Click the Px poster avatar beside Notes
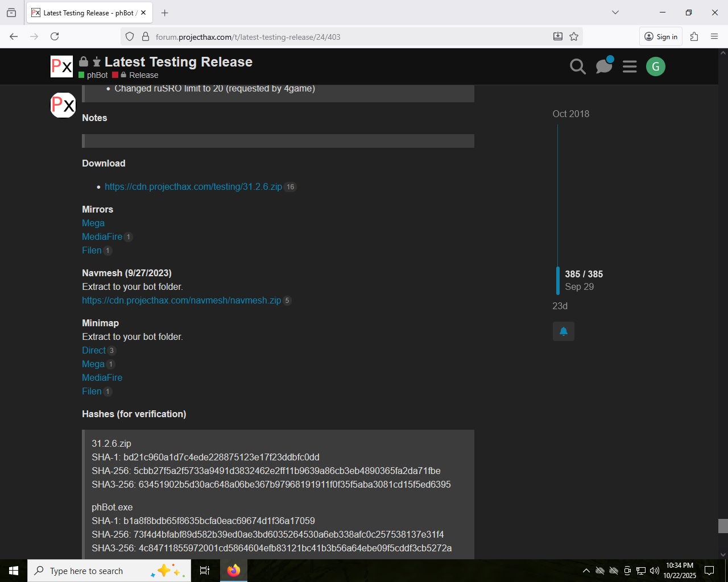Image resolution: width=728 pixels, height=582 pixels. point(63,105)
